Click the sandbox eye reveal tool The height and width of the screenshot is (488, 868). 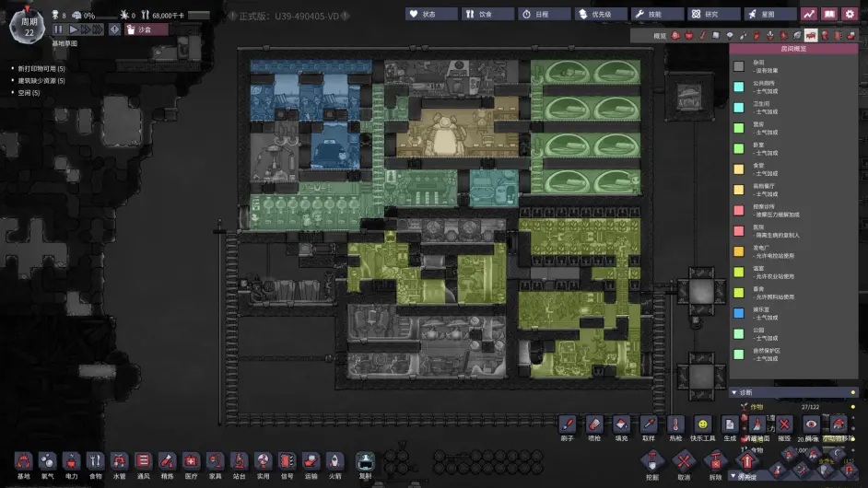tap(811, 424)
